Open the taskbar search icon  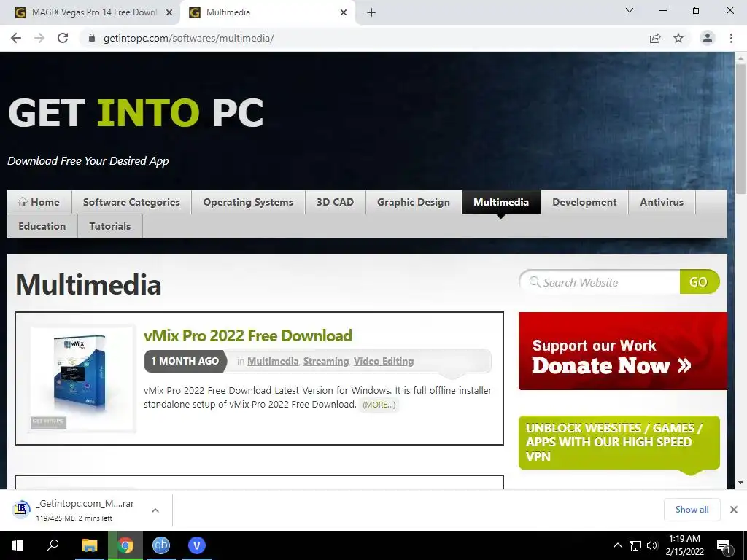(x=53, y=545)
